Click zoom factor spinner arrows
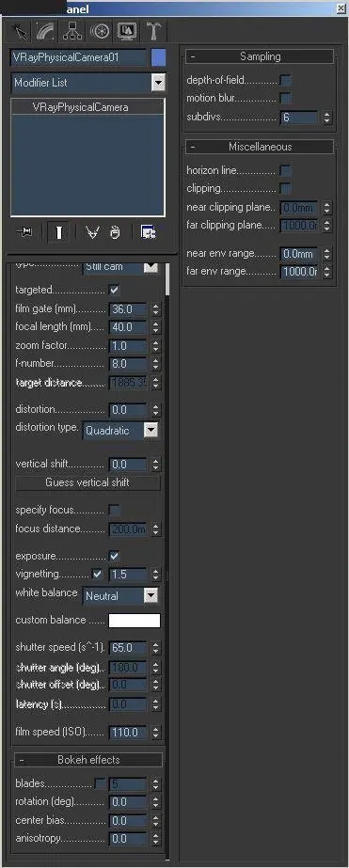349x868 pixels. tap(155, 346)
